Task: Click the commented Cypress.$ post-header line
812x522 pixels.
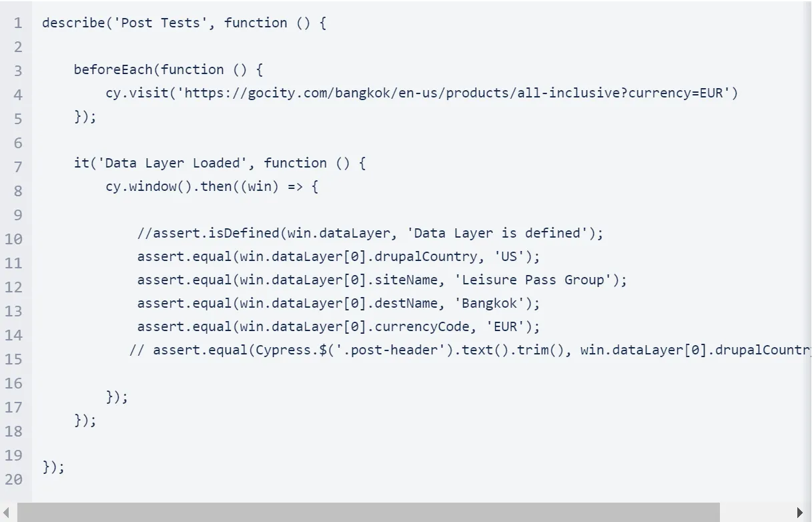Action: pyautogui.click(x=470, y=350)
